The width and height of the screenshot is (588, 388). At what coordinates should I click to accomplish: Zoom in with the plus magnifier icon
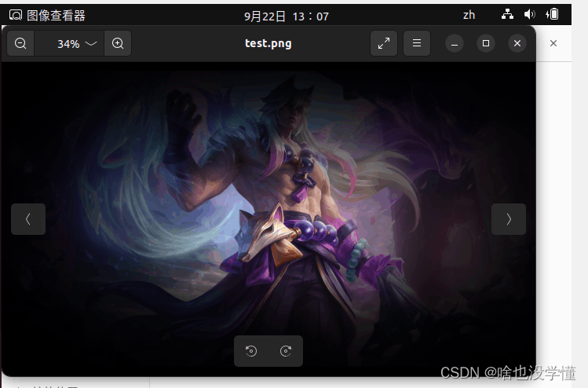[118, 43]
